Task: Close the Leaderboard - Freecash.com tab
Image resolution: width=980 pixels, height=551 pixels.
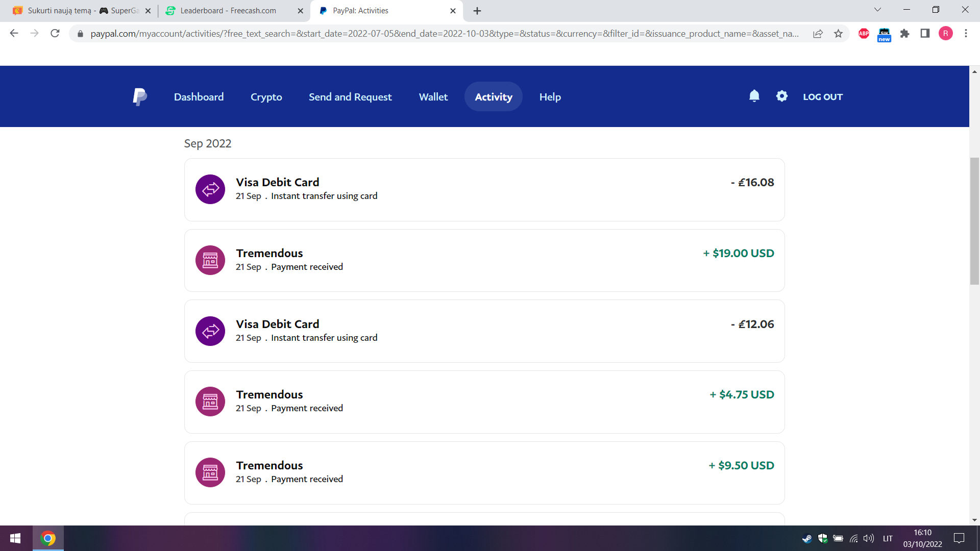Action: click(x=300, y=11)
